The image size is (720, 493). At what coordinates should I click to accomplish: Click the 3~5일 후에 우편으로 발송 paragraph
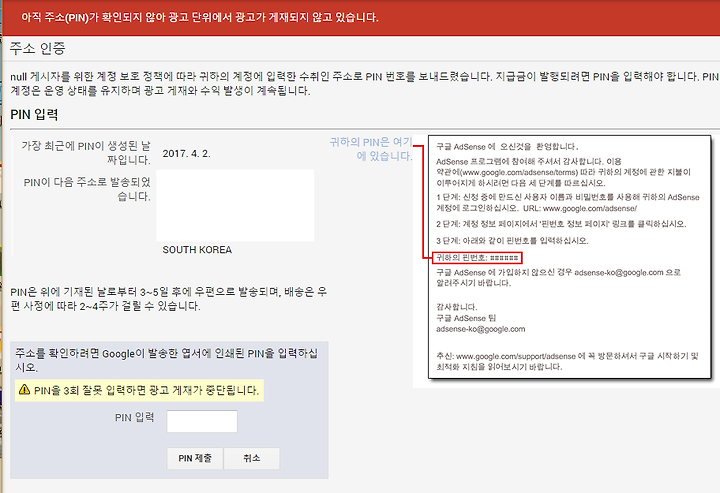click(169, 299)
